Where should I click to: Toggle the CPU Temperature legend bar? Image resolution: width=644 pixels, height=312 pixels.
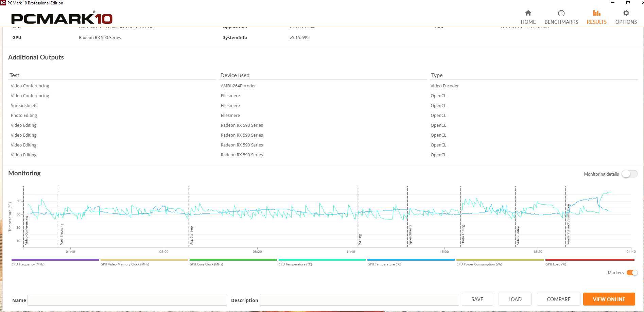click(x=322, y=260)
